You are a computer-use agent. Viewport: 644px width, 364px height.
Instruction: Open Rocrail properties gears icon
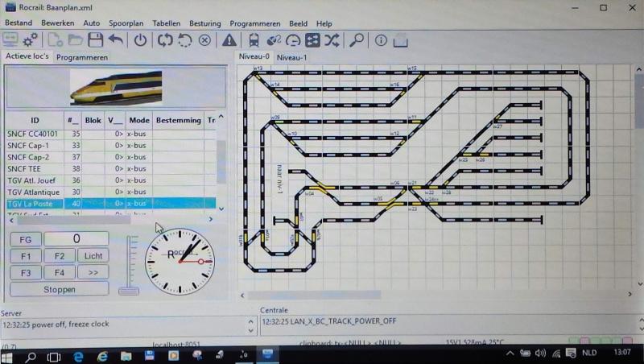point(31,39)
